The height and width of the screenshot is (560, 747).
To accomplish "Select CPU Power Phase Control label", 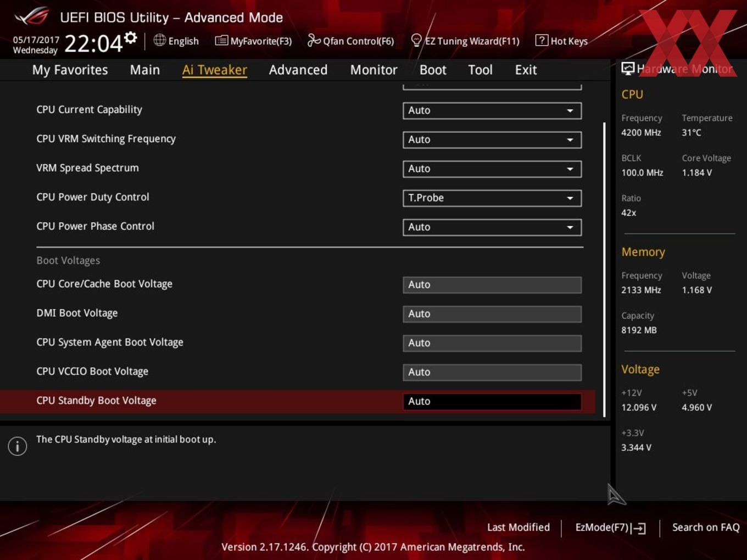I will point(95,226).
